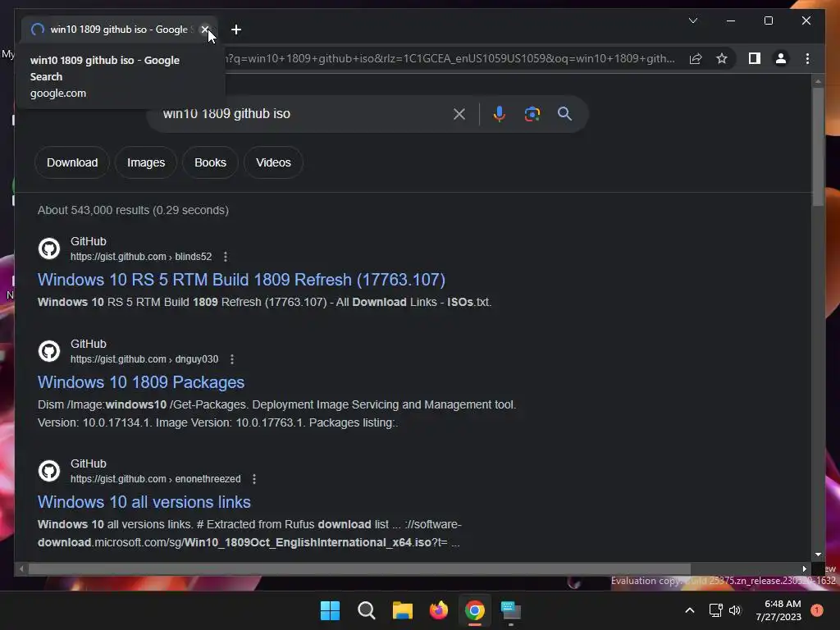Open the tab search chevron in Chrome

pyautogui.click(x=692, y=21)
